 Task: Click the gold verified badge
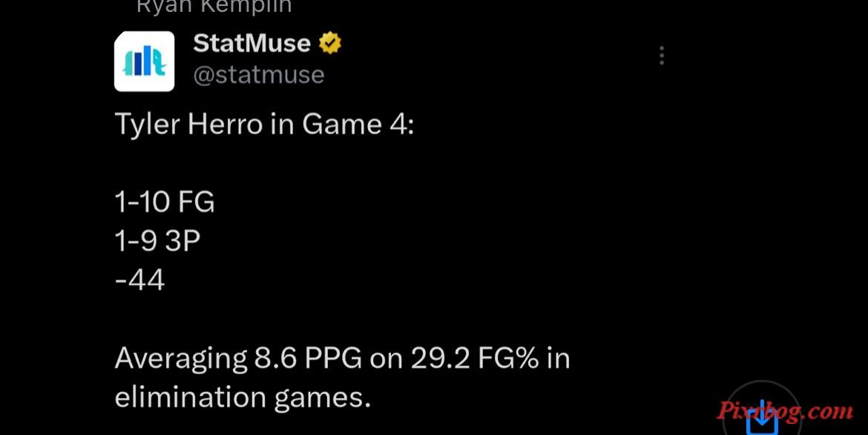[x=330, y=43]
